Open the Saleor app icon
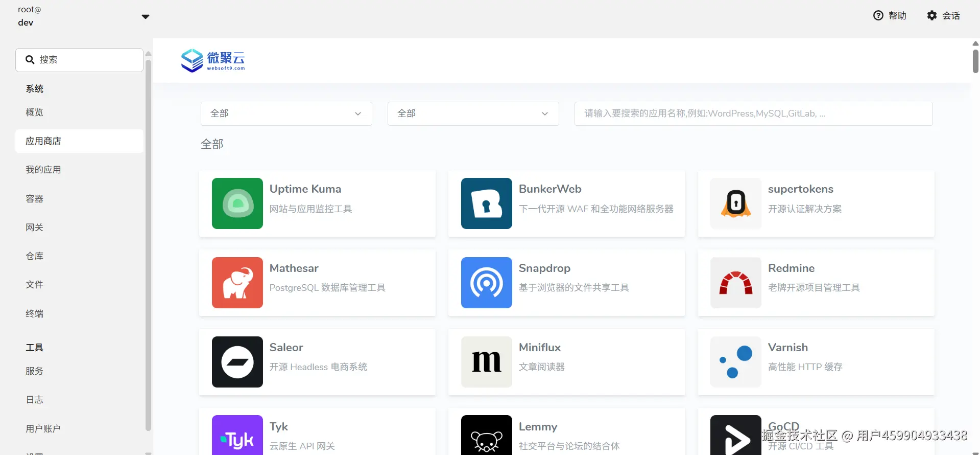The image size is (980, 455). [237, 362]
